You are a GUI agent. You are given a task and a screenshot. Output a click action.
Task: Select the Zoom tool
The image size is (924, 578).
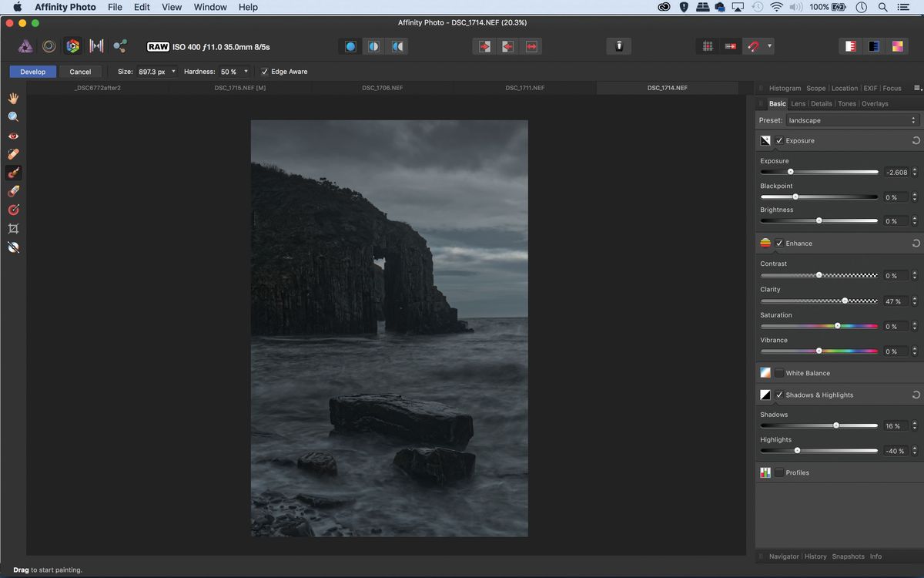pyautogui.click(x=12, y=116)
